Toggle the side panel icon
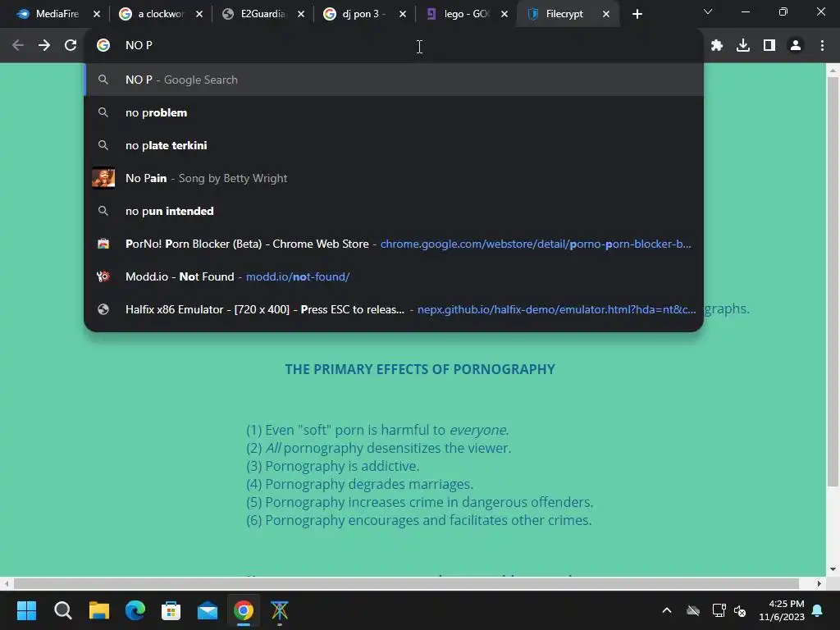The image size is (840, 630). point(769,46)
